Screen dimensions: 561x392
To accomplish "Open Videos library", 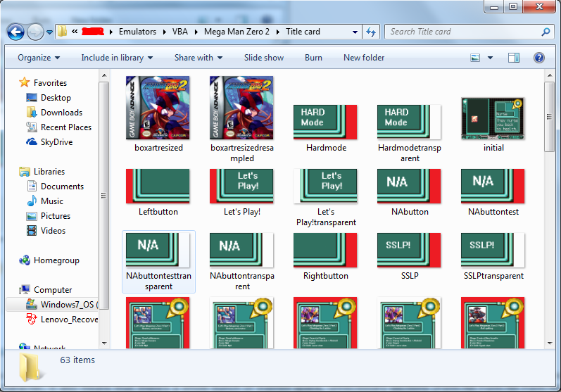I will 46,231.
